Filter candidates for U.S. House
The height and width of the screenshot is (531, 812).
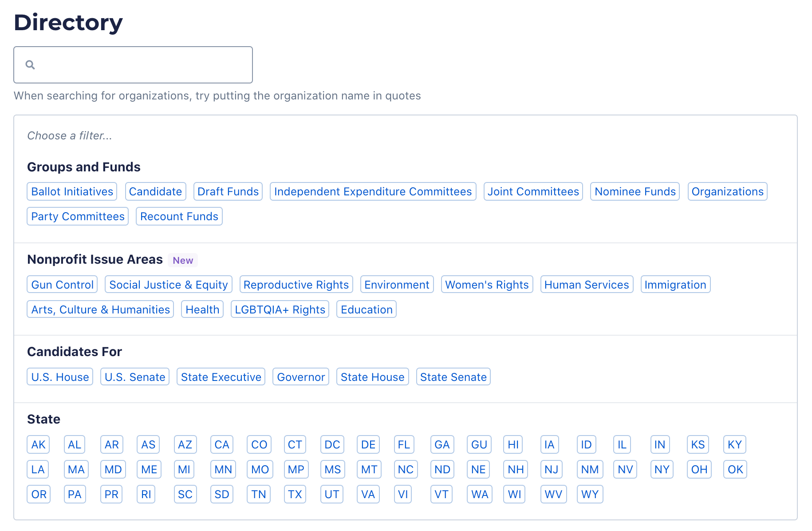60,377
